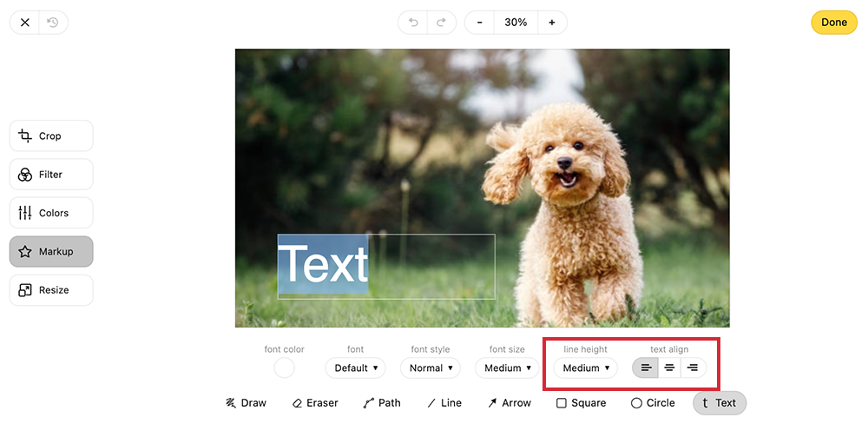Viewport: 868px width, 424px height.
Task: Center align the text
Action: [x=669, y=368]
